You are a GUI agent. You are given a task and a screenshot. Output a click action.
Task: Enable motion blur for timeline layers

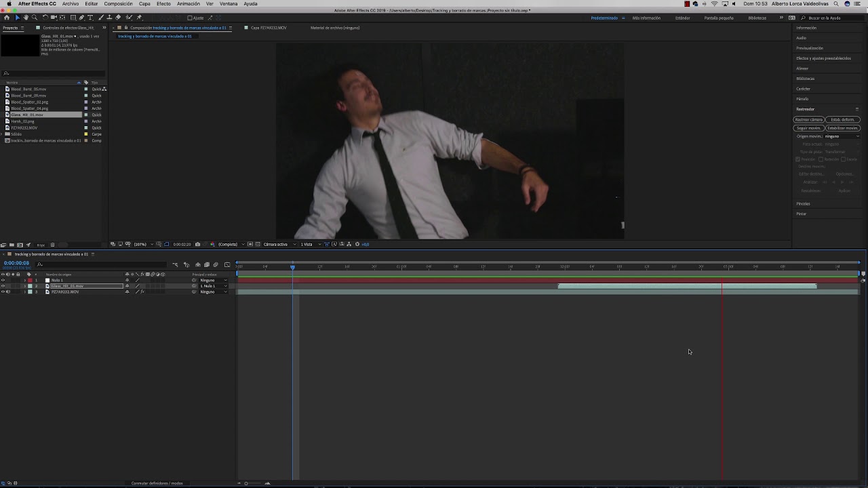pos(216,264)
